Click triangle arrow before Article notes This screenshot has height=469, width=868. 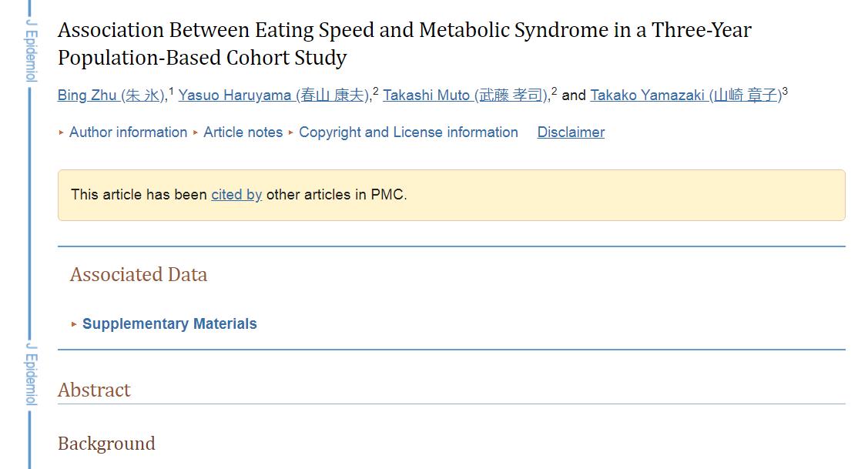(x=196, y=132)
